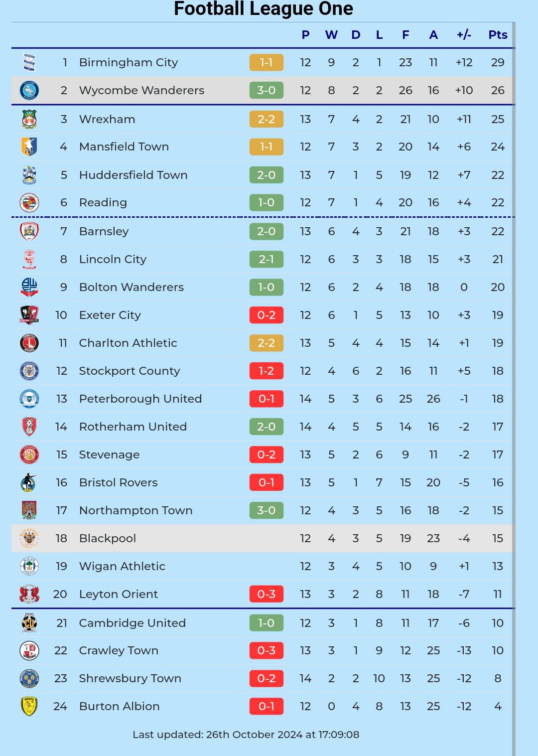Click the Bolton Wanderers club badge
538x756 pixels.
(29, 287)
